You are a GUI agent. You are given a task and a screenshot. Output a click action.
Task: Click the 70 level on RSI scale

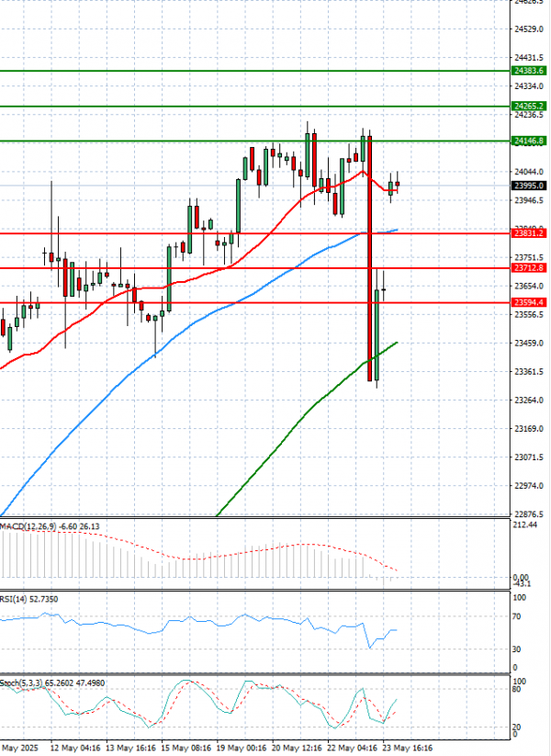517,616
